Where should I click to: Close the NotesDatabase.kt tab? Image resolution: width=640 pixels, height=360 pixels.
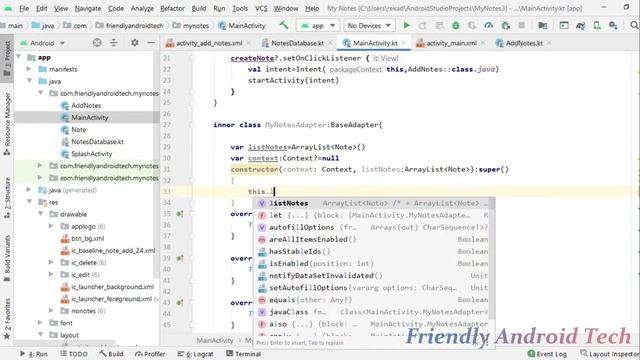pos(330,42)
